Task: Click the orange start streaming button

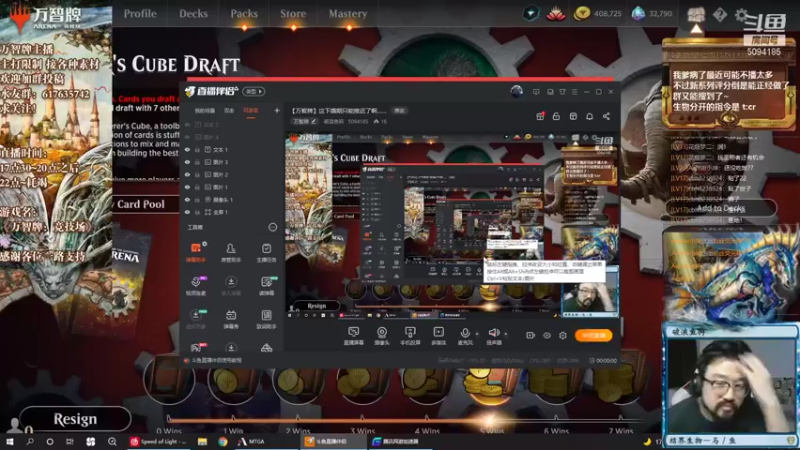Action: click(x=593, y=335)
